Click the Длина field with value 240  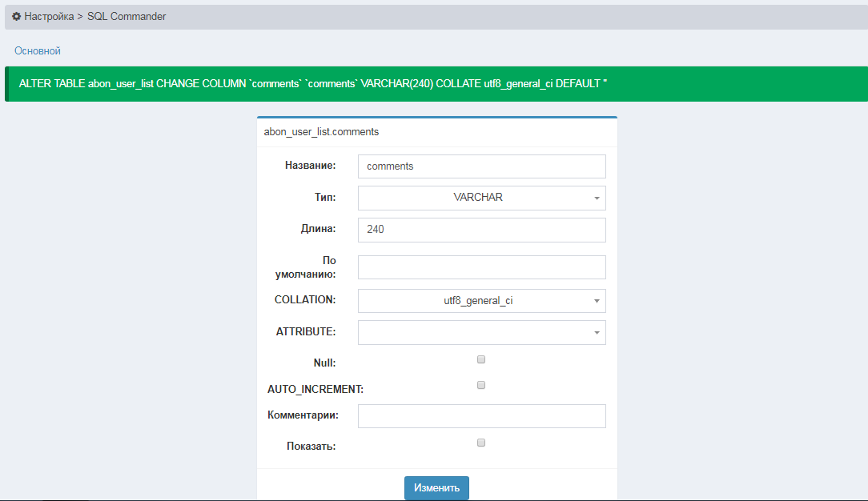click(x=481, y=230)
